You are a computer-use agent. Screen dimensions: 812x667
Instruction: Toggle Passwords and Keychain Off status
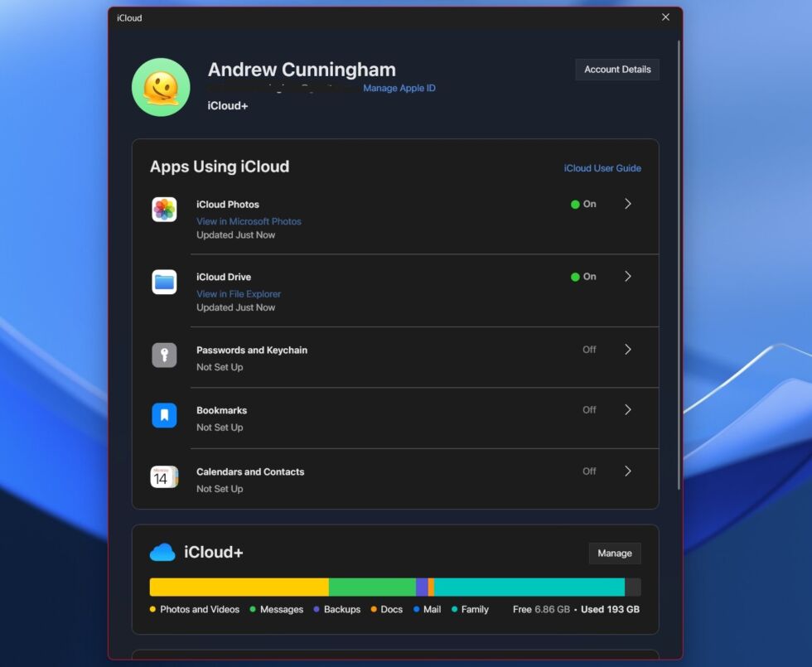point(589,350)
